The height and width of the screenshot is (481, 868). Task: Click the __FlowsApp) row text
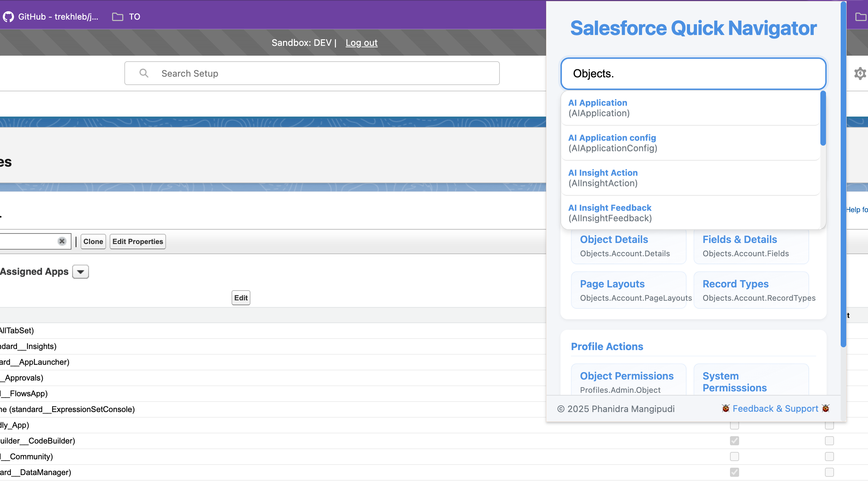24,393
